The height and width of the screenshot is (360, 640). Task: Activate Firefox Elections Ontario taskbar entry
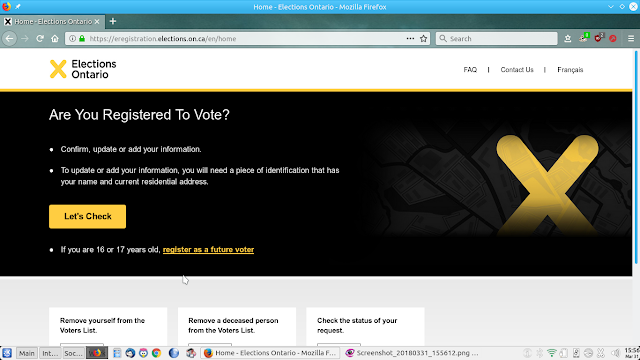(270, 353)
